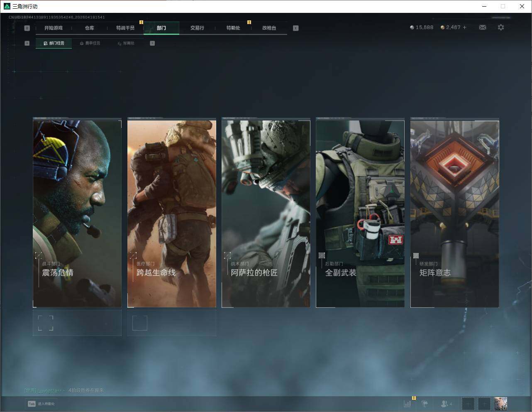532x412 pixels.
Task: Click the marker icon above 医疗部门 label
Action: point(133,255)
